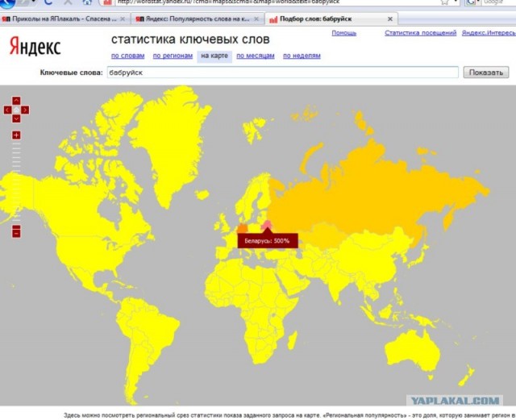This screenshot has width=516, height=420.
Task: Click the browser reload icon
Action: [48, 2]
